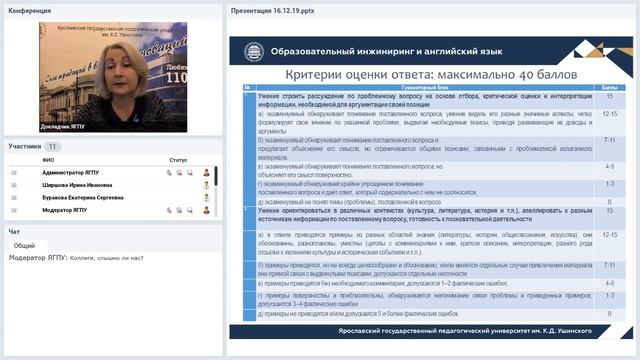Click slide header Образовательный инжиниринг и английский язык
The height and width of the screenshot is (360, 640).
pyautogui.click(x=387, y=52)
